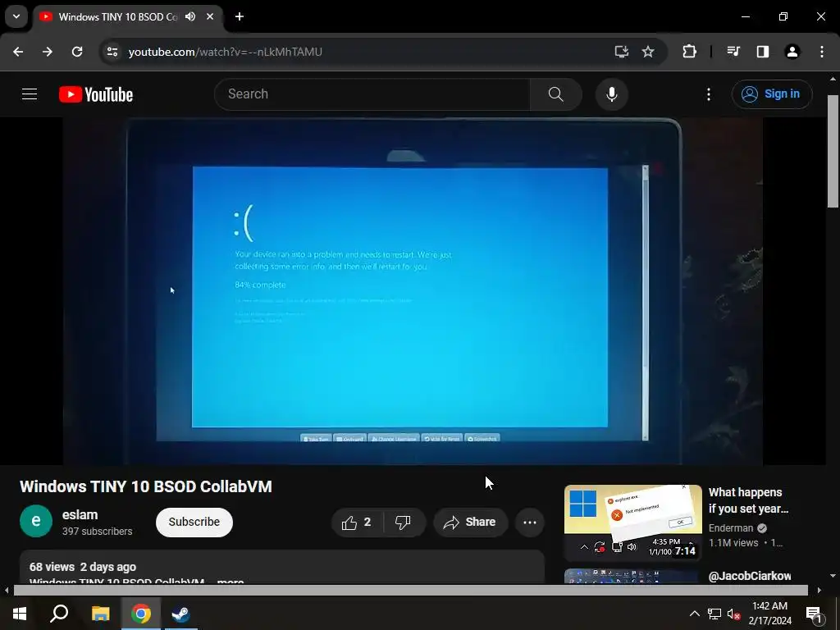Screen dimensions: 840x630
Task: Go to YouTube home via logo
Action: pyautogui.click(x=96, y=94)
